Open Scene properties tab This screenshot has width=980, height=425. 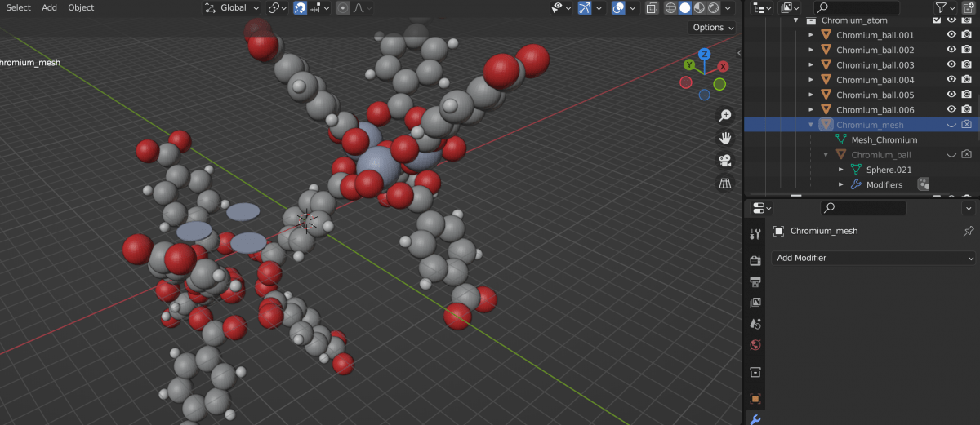pos(755,324)
